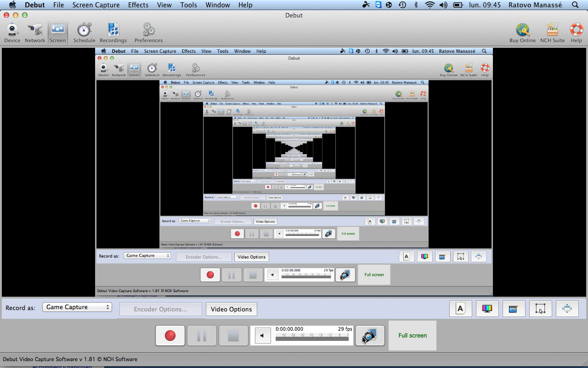Open Spotlight search in the menu bar

575,5
